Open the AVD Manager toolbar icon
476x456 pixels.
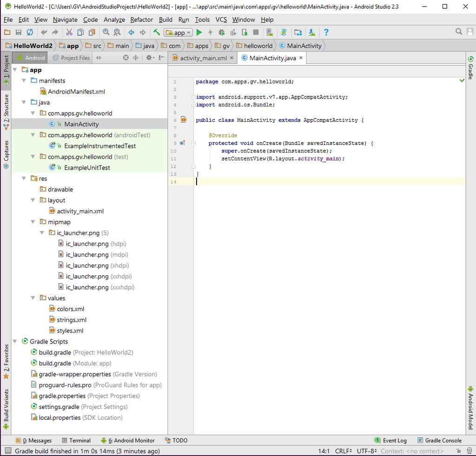point(270,32)
